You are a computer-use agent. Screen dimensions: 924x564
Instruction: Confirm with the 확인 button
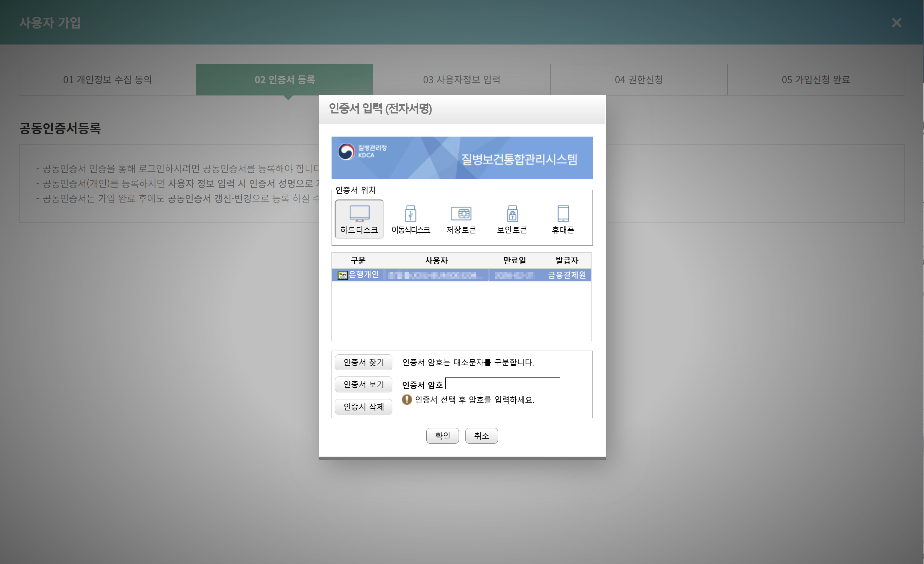tap(443, 435)
